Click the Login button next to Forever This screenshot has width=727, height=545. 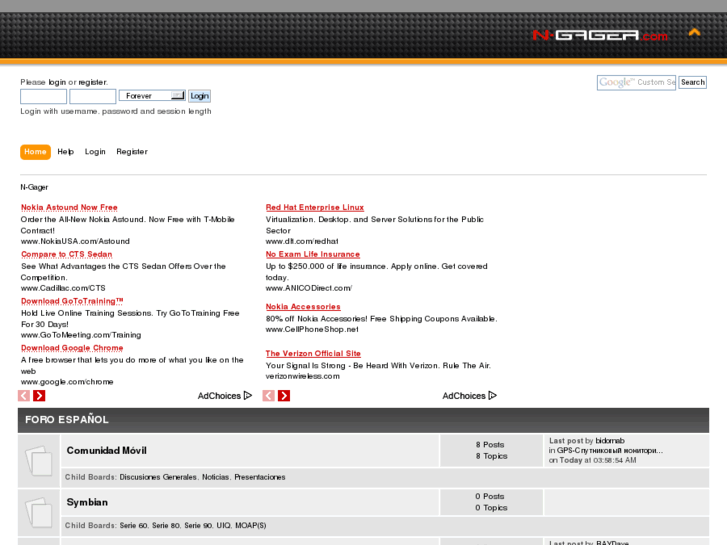pos(199,96)
